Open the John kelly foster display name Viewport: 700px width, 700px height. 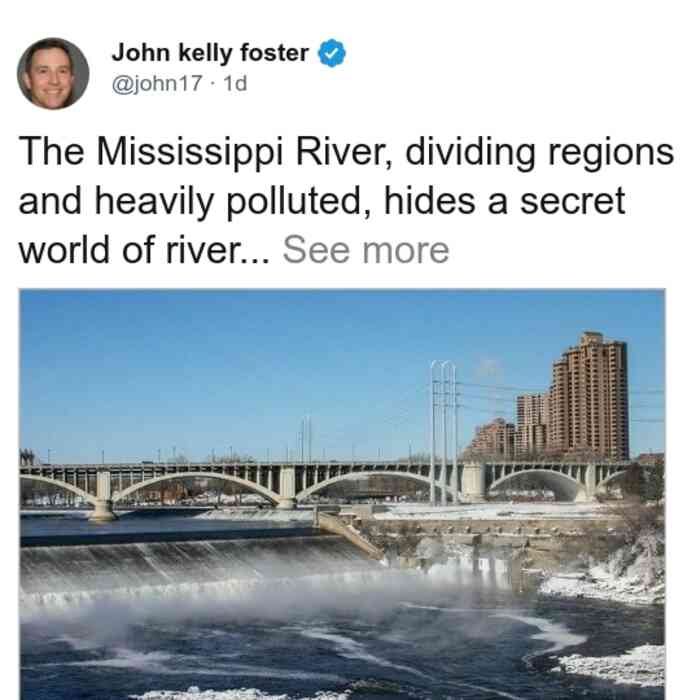pyautogui.click(x=210, y=53)
